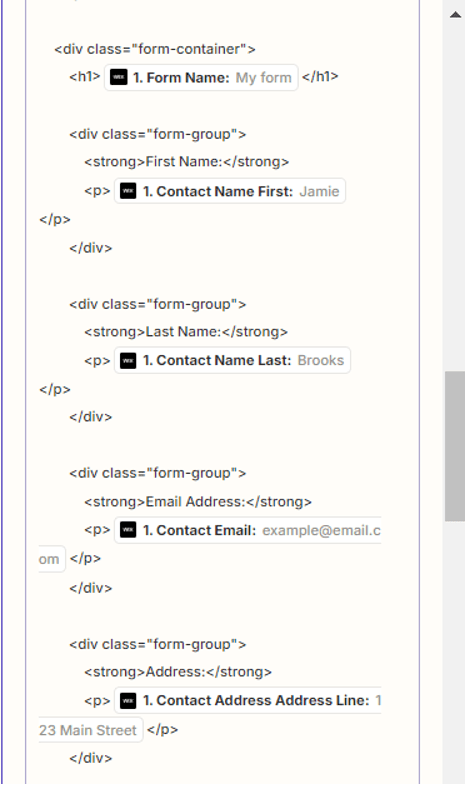465x785 pixels.
Task: Click the '</p>' below the Contact Name First pill
Action: pyautogui.click(x=55, y=219)
